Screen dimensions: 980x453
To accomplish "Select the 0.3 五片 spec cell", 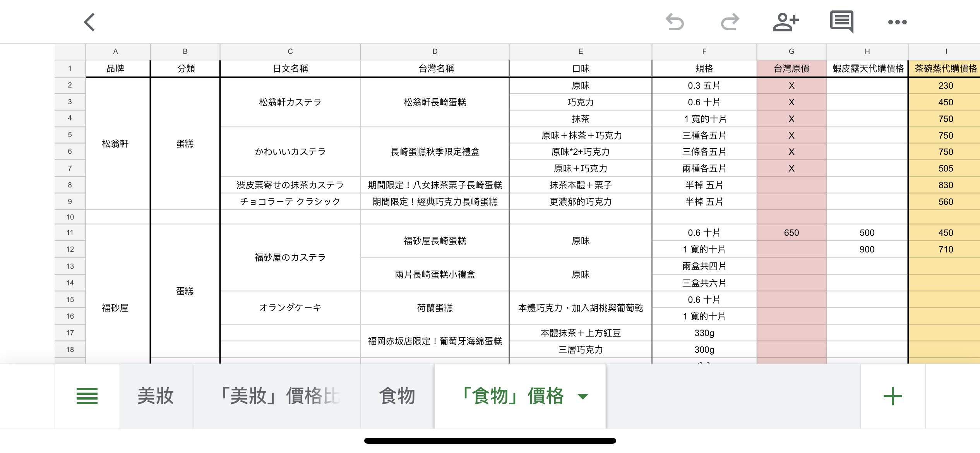I will click(704, 86).
